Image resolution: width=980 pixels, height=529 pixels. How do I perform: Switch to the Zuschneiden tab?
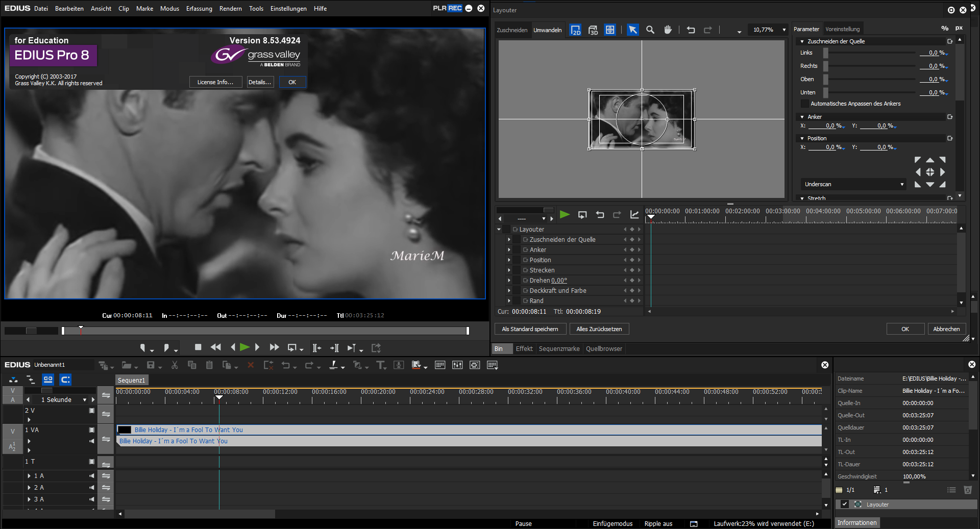(512, 30)
